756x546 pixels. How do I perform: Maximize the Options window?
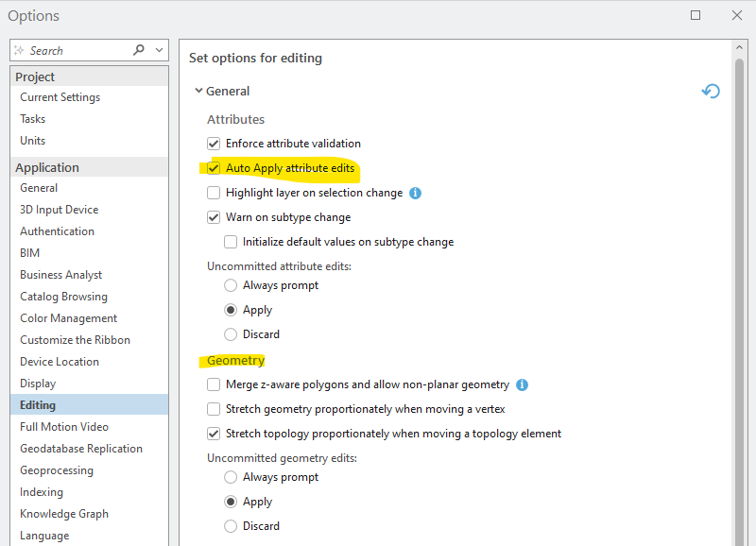(696, 16)
